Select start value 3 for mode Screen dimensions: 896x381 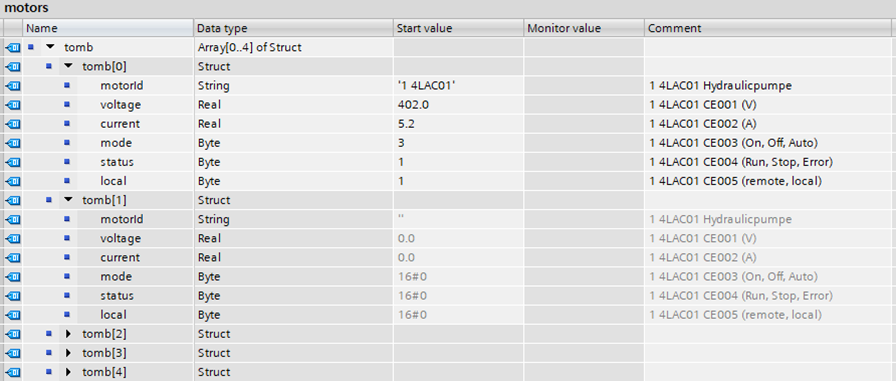click(x=458, y=143)
